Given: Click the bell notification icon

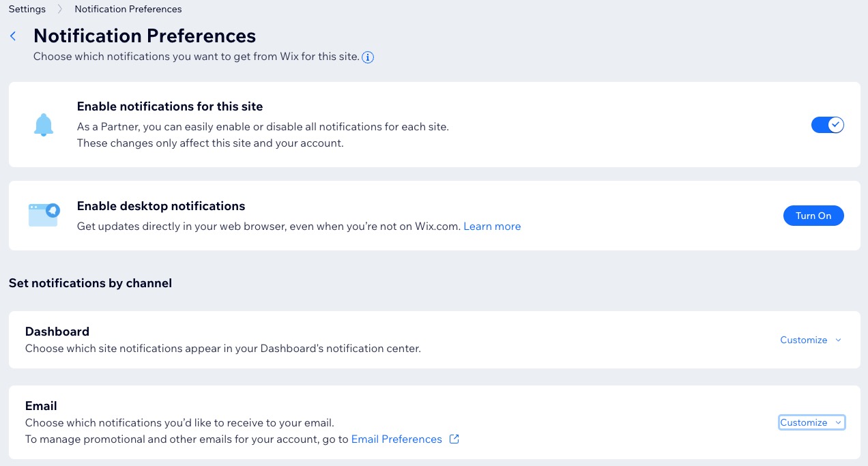Looking at the screenshot, I should [44, 124].
